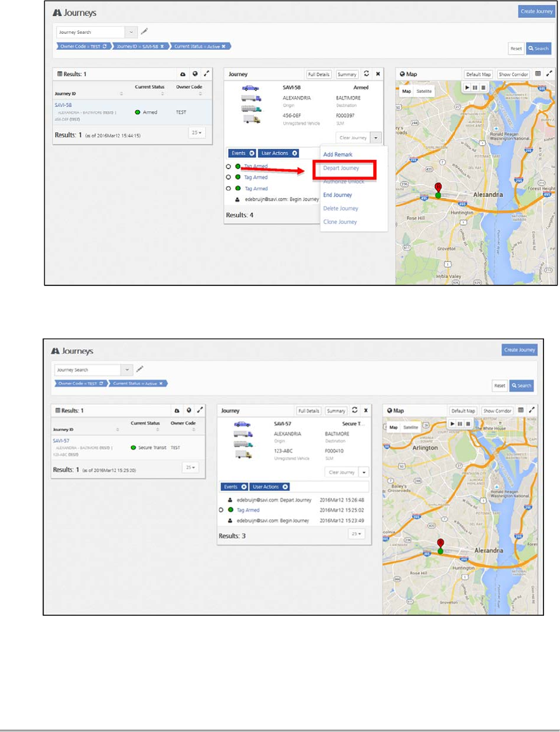Click Show Corridor on SAVI-57 map

497,411
